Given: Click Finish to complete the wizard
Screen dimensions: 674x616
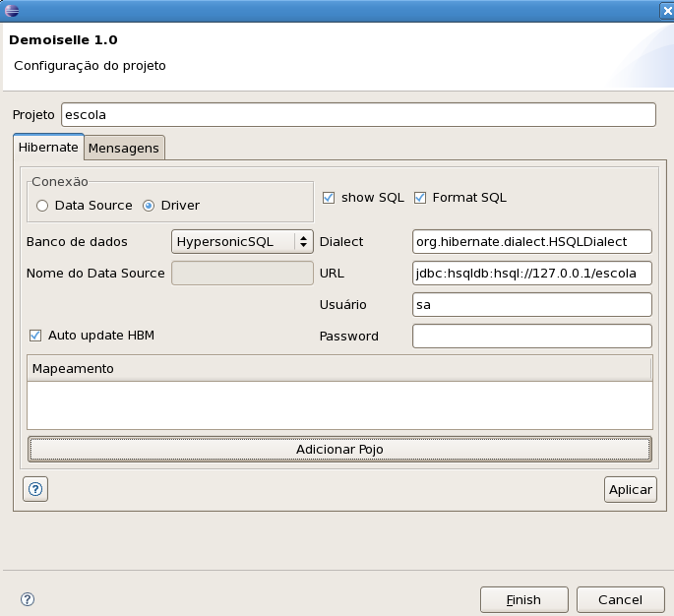Looking at the screenshot, I should tap(523, 599).
